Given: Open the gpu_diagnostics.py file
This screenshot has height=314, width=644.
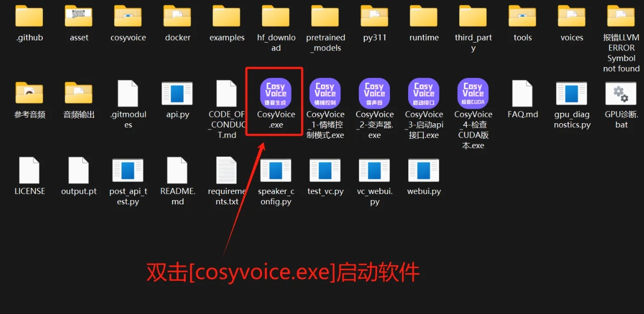Looking at the screenshot, I should 571,95.
